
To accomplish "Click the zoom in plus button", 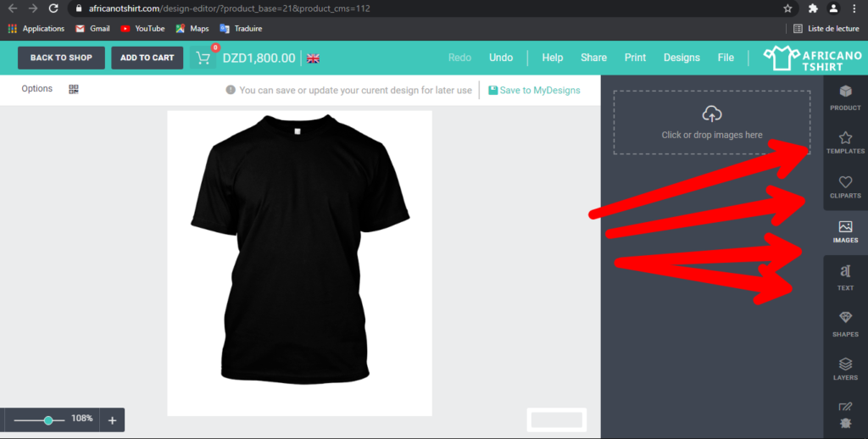I will 113,420.
